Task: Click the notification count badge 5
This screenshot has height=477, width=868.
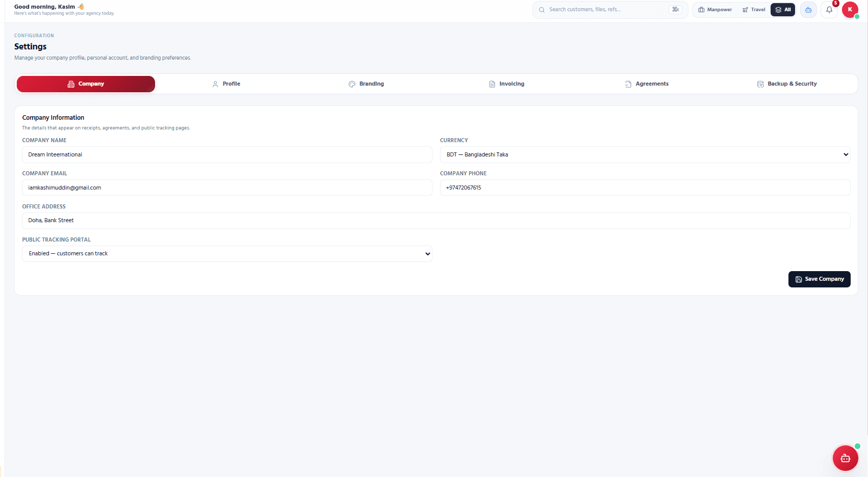Action: pyautogui.click(x=836, y=3)
